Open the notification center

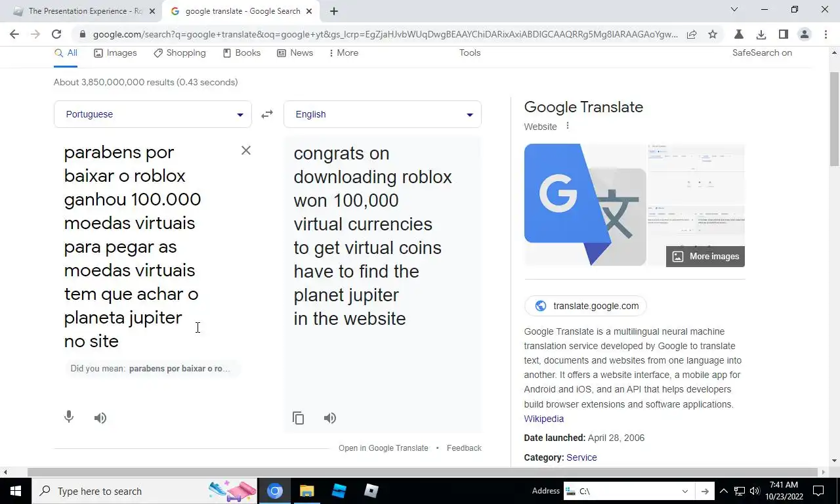tap(818, 491)
